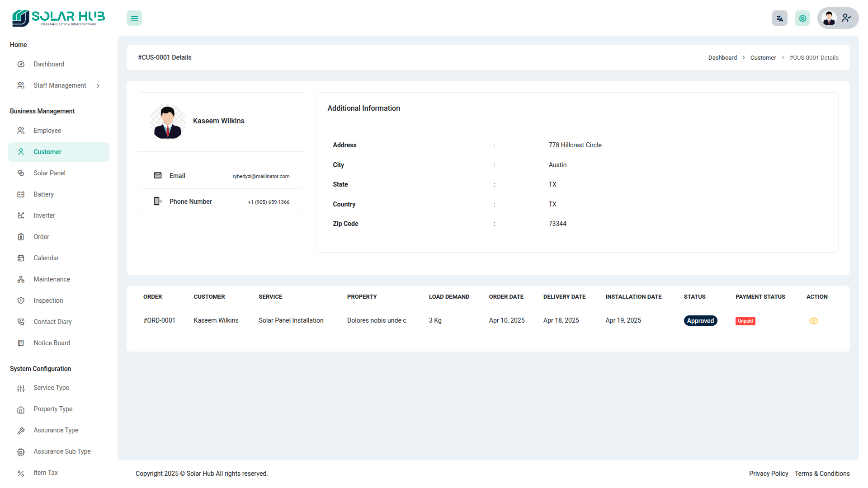Click the Approved status badge

coord(700,321)
